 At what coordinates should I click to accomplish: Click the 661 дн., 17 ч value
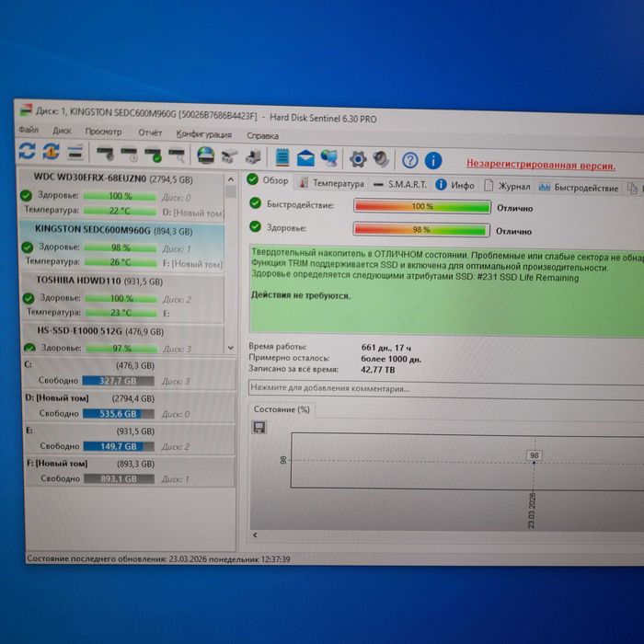(x=386, y=348)
